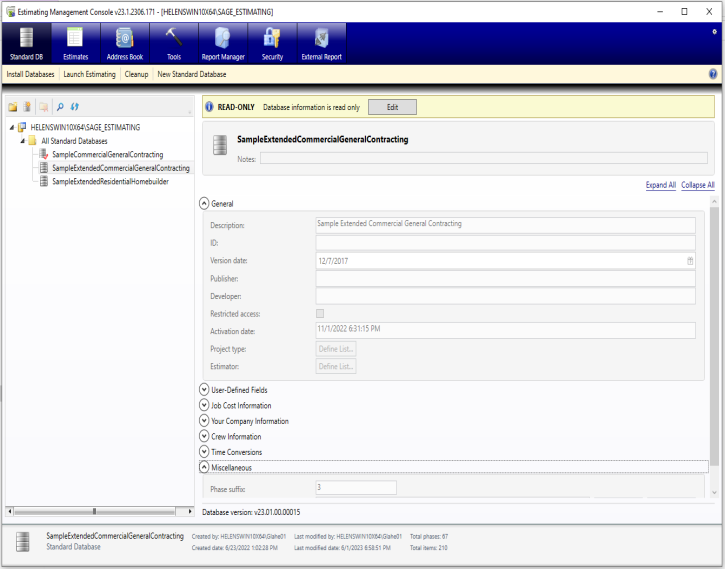The width and height of the screenshot is (725, 569).
Task: Toggle the Restricted access checkbox
Action: [x=320, y=314]
